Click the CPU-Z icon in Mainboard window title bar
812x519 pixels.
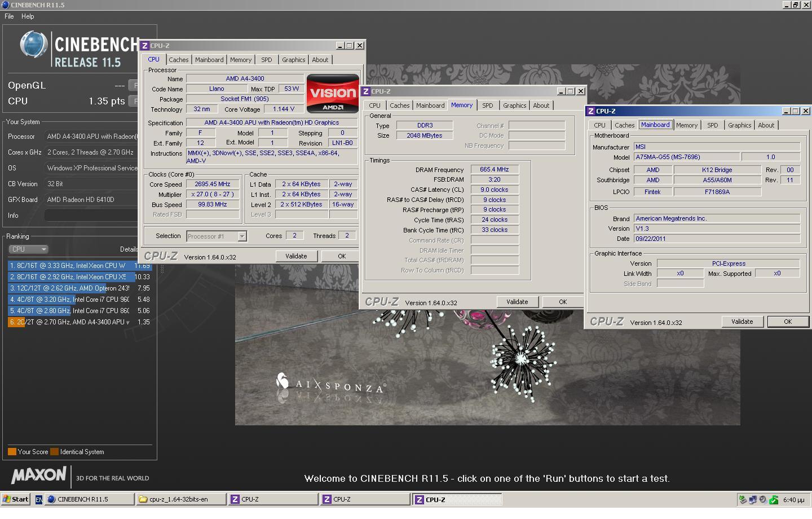[x=591, y=111]
